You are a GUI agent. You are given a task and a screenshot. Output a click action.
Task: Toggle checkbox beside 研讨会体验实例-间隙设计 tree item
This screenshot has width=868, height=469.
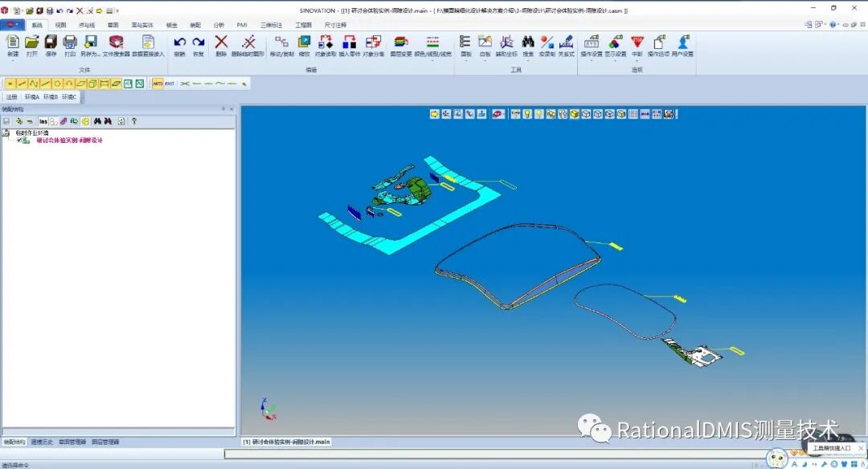pos(19,141)
